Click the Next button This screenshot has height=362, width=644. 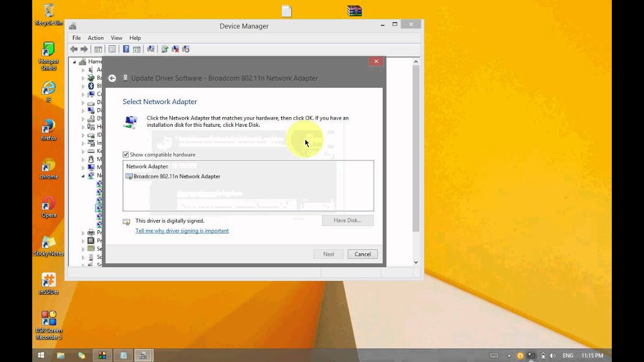(329, 254)
